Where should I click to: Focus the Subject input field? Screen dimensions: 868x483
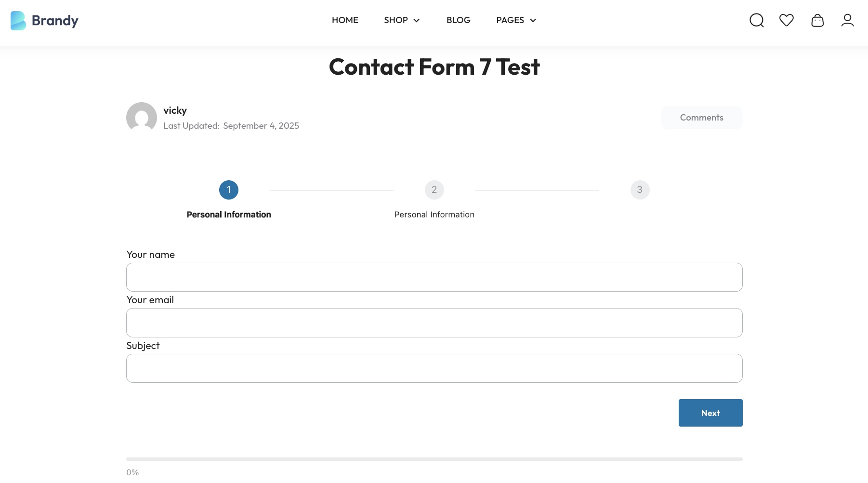click(x=434, y=368)
